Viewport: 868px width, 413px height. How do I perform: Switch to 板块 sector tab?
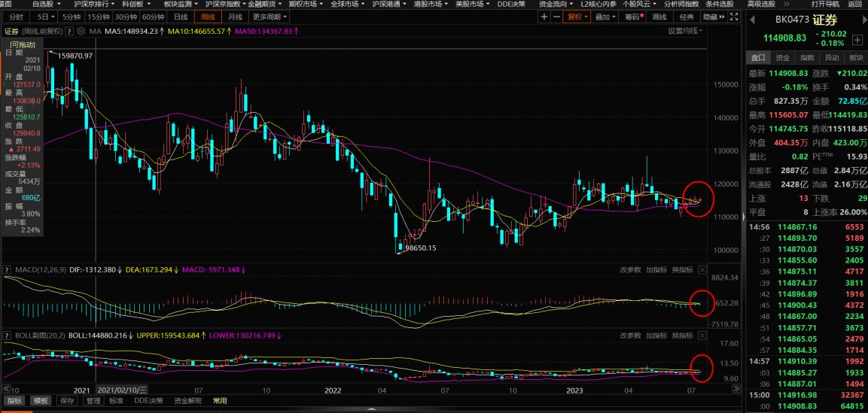[x=856, y=57]
